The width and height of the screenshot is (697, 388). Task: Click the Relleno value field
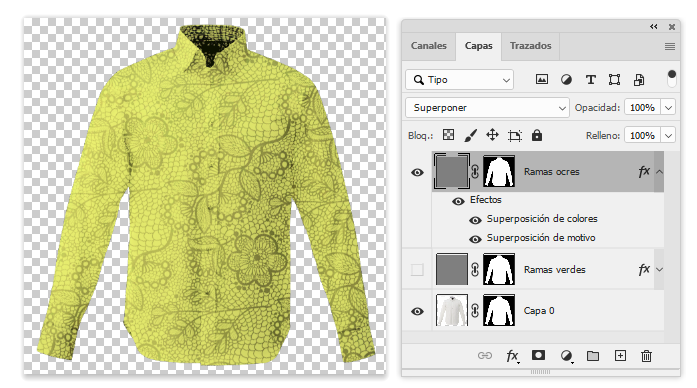(642, 135)
